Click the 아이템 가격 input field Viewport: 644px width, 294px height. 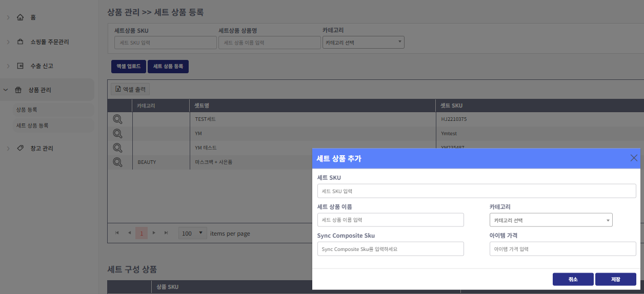pos(563,249)
